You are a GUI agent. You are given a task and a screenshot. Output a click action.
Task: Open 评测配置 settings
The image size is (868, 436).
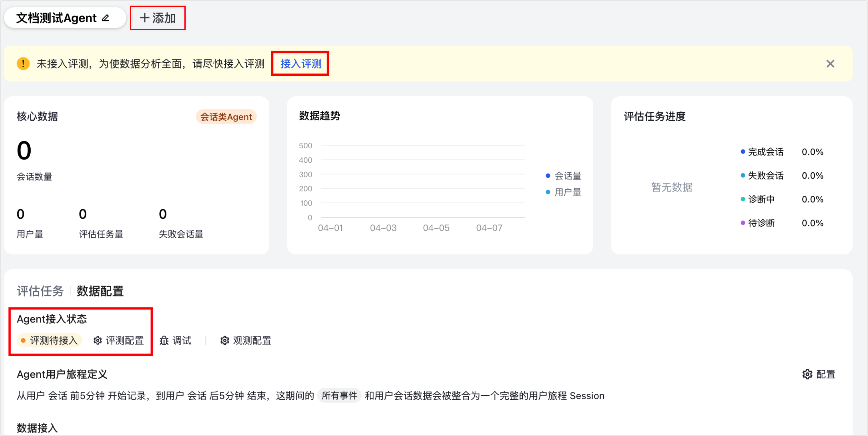[119, 341]
